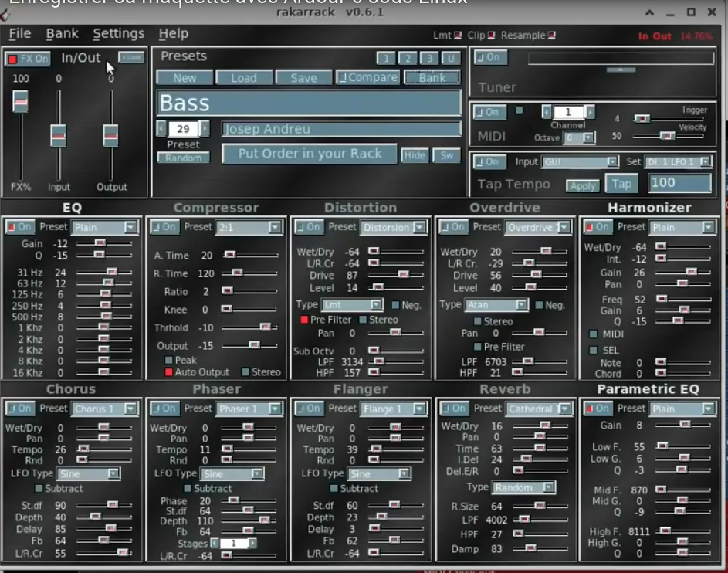Image resolution: width=728 pixels, height=573 pixels.
Task: Enable Auto Output in Compressor
Action: [x=169, y=372]
